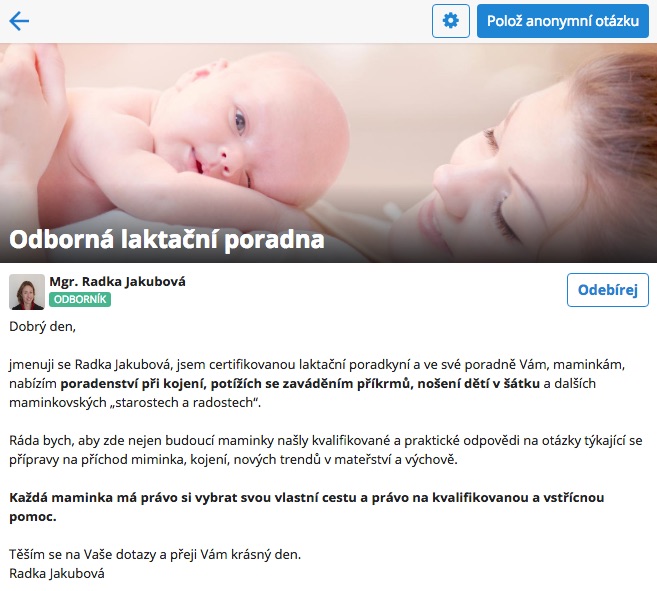Open the Mgr. Radka Jakubová profile name

point(117,282)
